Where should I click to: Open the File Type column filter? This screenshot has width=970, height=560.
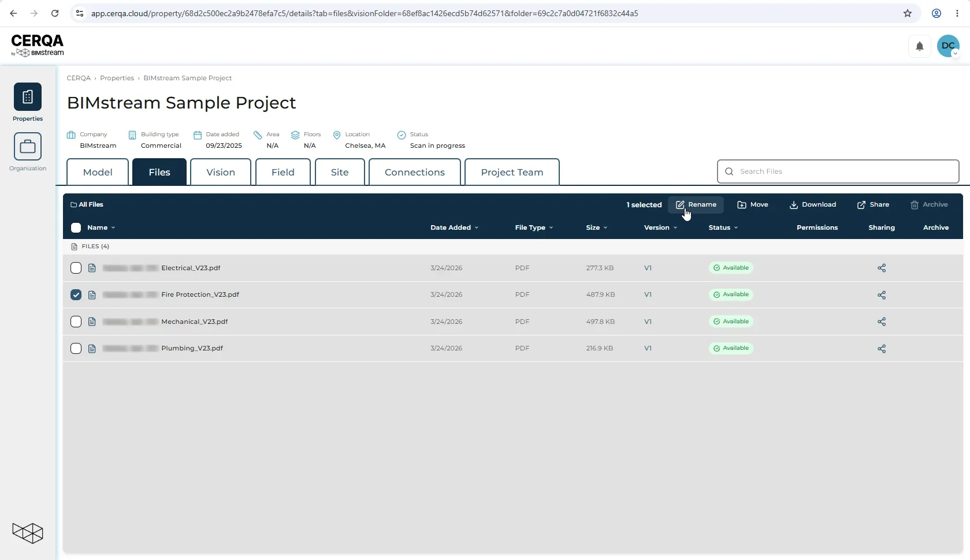pyautogui.click(x=534, y=227)
